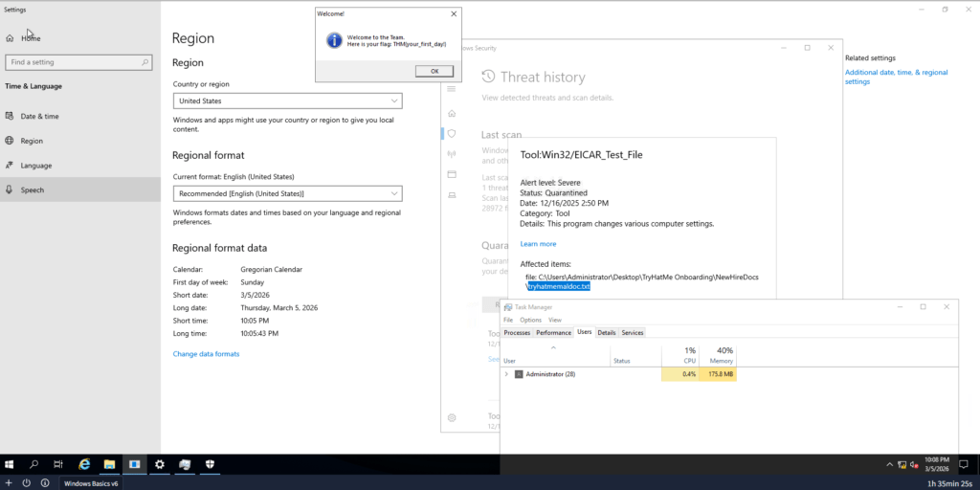Select Date & time in Settings sidebar
Screen dimensions: 980x490
tap(39, 116)
